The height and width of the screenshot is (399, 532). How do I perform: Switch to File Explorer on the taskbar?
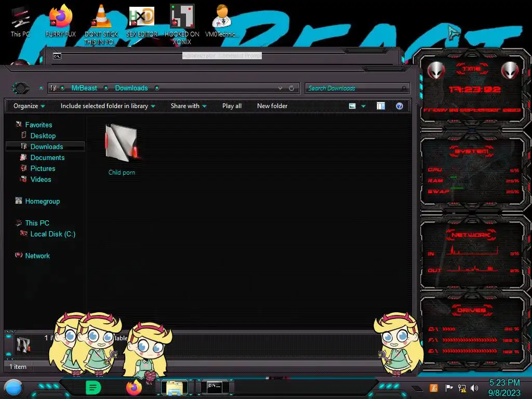175,388
